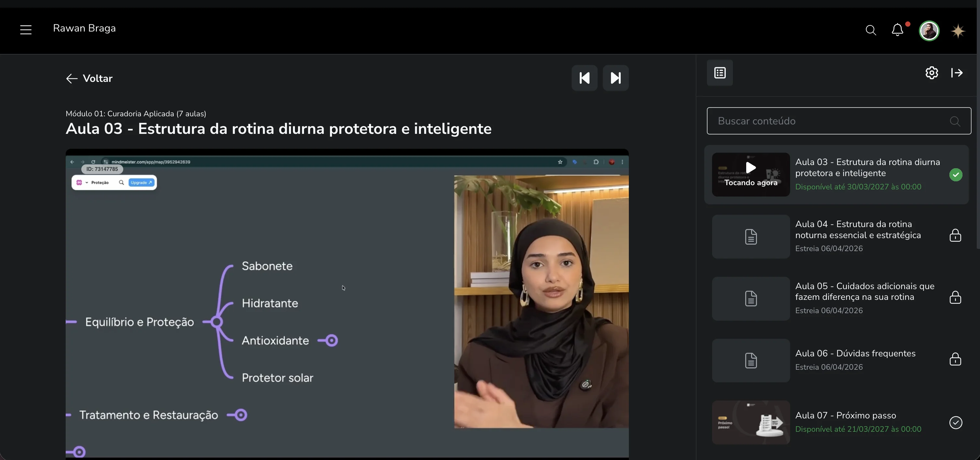Select Aula 05 - Cuidados adicionais lesson
Viewport: 980px width, 460px height.
click(864, 292)
